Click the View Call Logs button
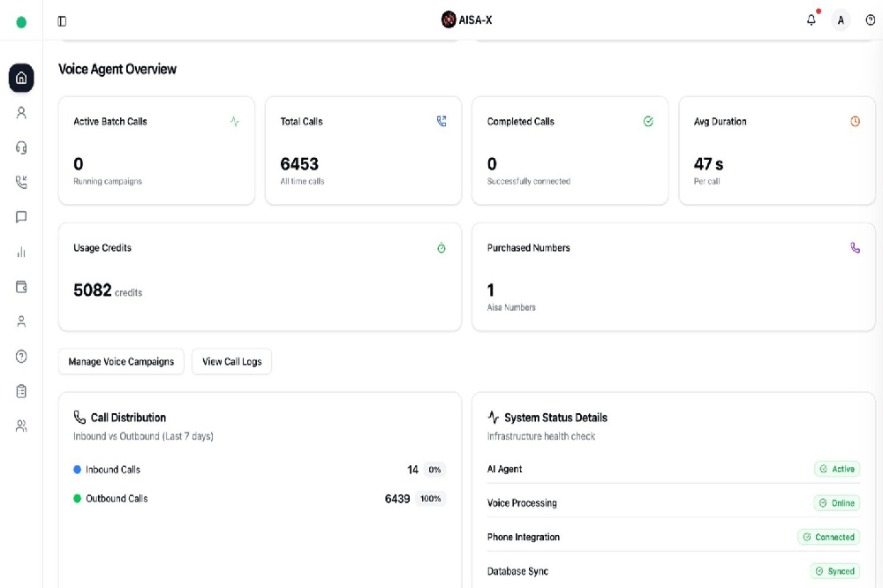The height and width of the screenshot is (588, 883). (231, 361)
